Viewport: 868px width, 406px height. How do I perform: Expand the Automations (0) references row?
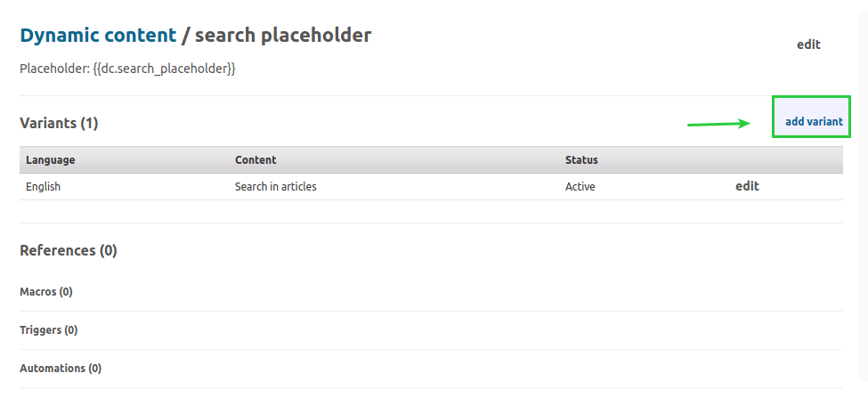click(61, 369)
